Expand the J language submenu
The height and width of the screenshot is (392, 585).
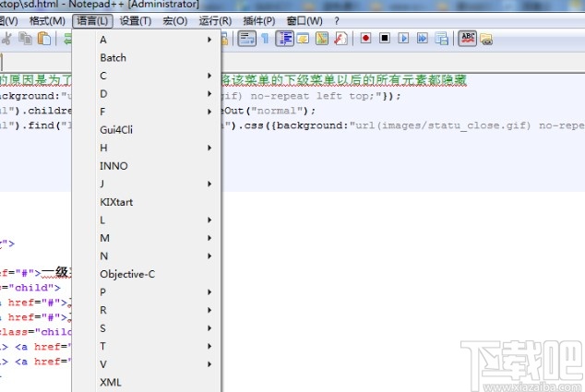tap(147, 184)
